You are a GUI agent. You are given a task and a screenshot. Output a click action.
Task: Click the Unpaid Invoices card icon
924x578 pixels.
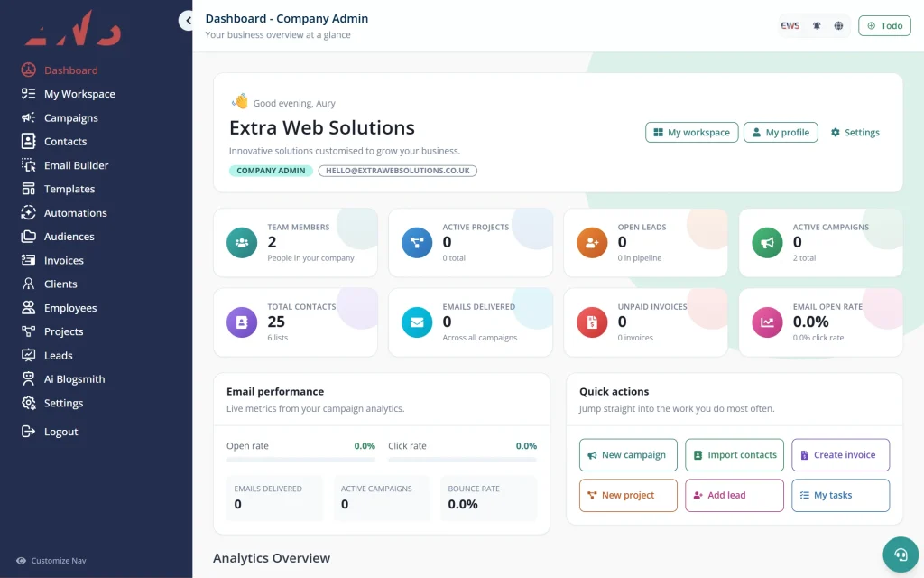click(592, 322)
